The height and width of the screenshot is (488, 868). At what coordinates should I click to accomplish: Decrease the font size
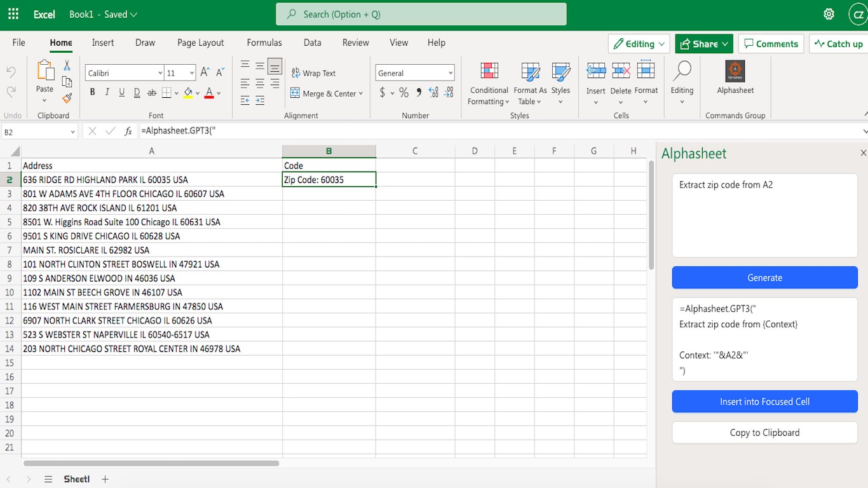pyautogui.click(x=220, y=73)
